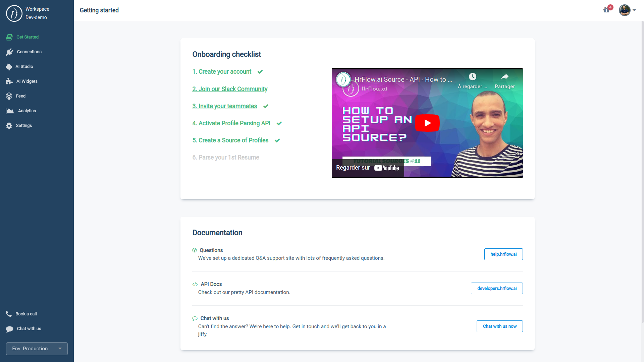Screen dimensions: 644x362
Task: Click the Book a call phone icon
Action: [9, 314]
